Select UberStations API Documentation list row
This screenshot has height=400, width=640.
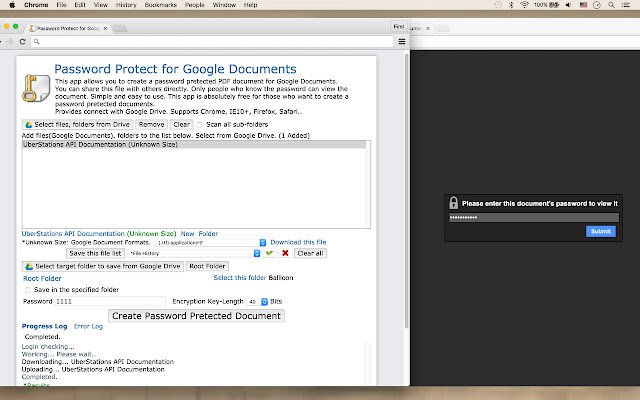pos(194,144)
